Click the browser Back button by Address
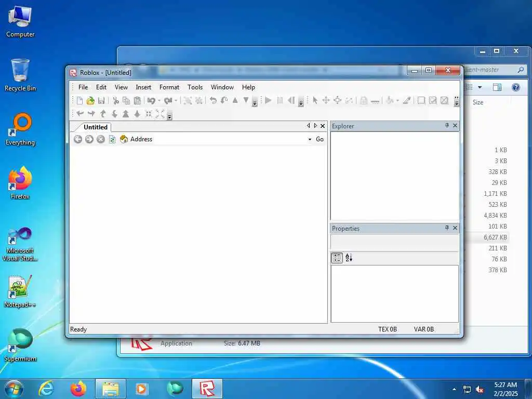The width and height of the screenshot is (532, 399). click(x=78, y=139)
